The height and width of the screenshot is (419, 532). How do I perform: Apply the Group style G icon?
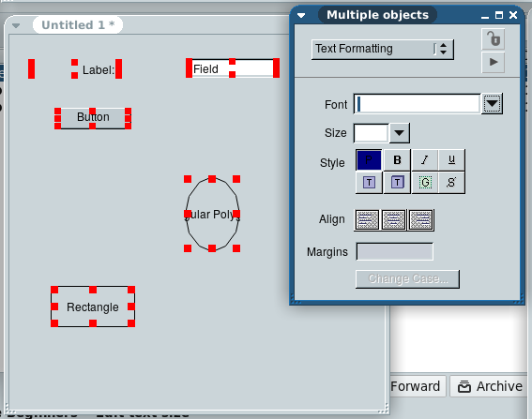click(x=425, y=183)
